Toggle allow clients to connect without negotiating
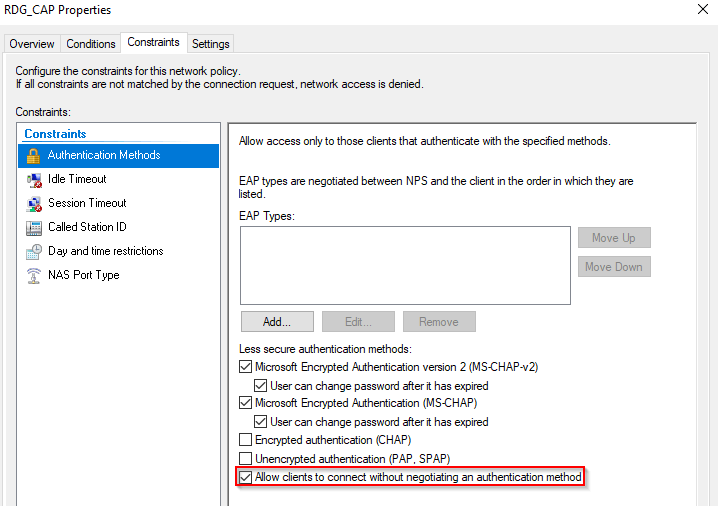The width and height of the screenshot is (718, 506). pyautogui.click(x=246, y=477)
